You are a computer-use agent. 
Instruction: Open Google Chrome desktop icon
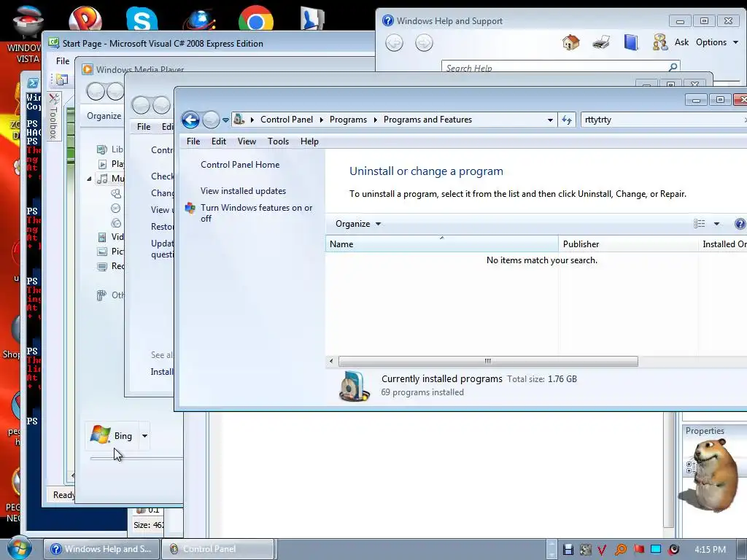[256, 18]
